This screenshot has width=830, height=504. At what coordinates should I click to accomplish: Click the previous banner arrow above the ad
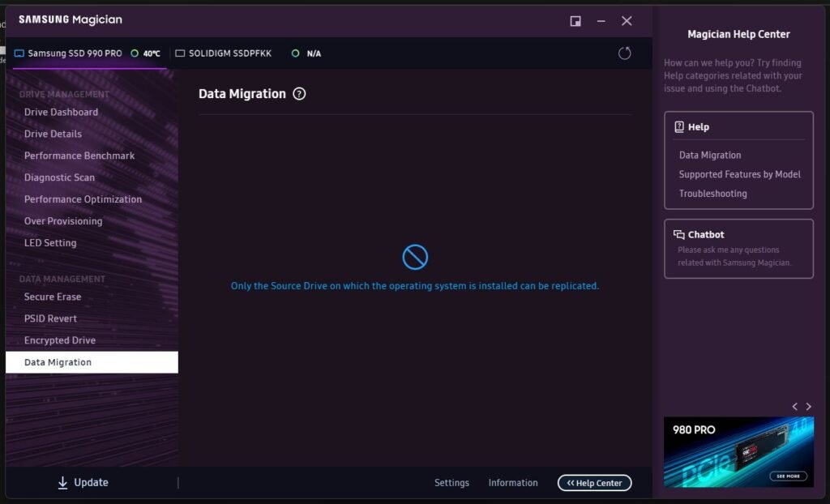795,406
